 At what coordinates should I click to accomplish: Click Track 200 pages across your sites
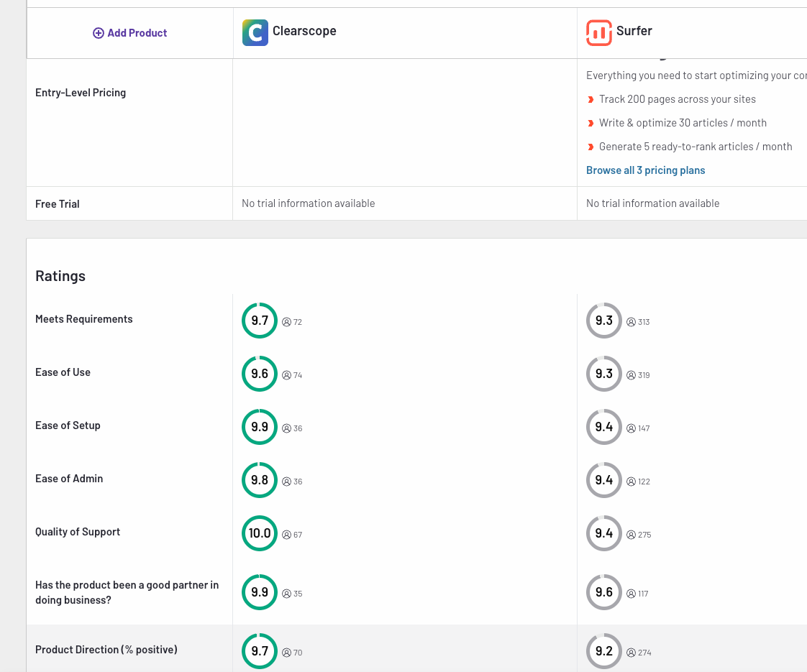[678, 99]
